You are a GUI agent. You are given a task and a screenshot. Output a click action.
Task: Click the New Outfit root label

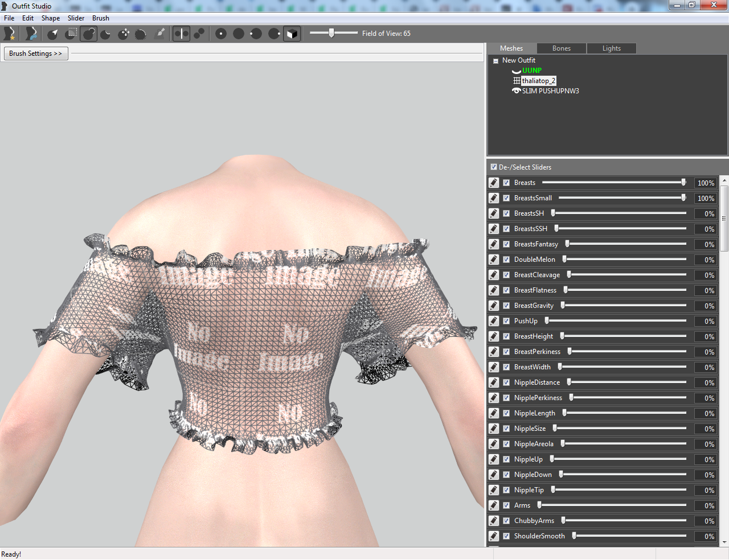click(519, 60)
